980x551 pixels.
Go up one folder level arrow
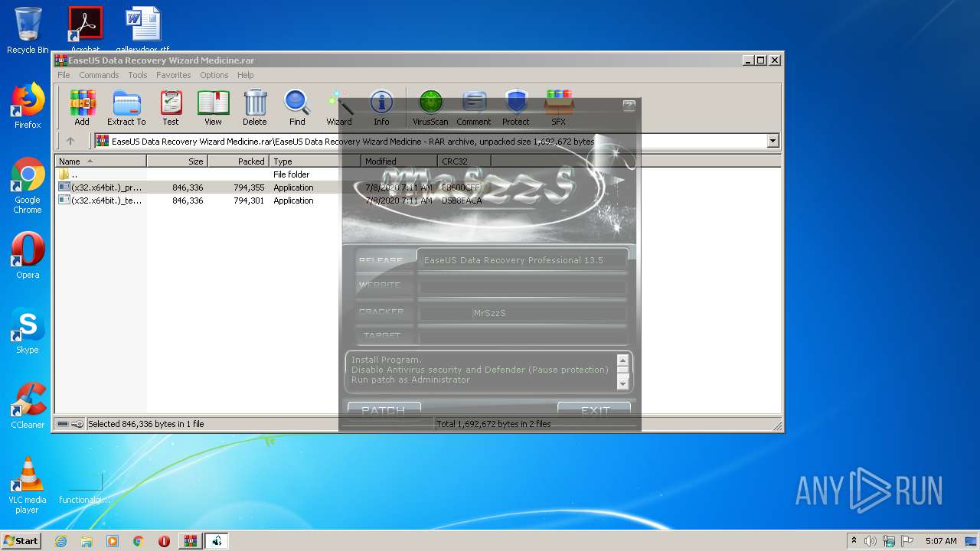(70, 141)
